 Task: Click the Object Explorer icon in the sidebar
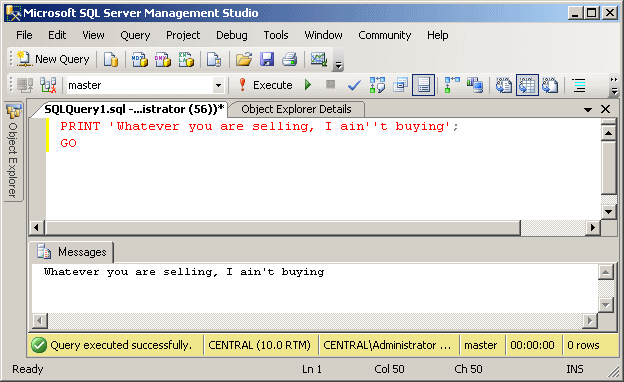[x=13, y=111]
